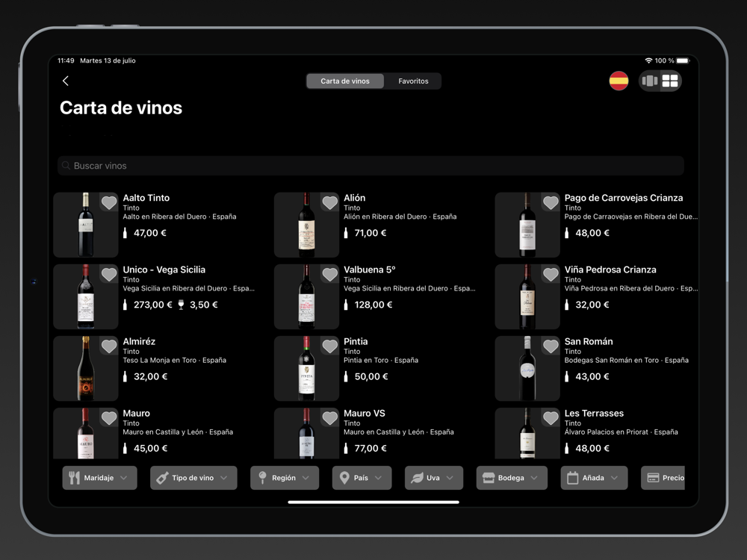
Task: Click the Pago de Carrovejas Crianza title
Action: 624,198
